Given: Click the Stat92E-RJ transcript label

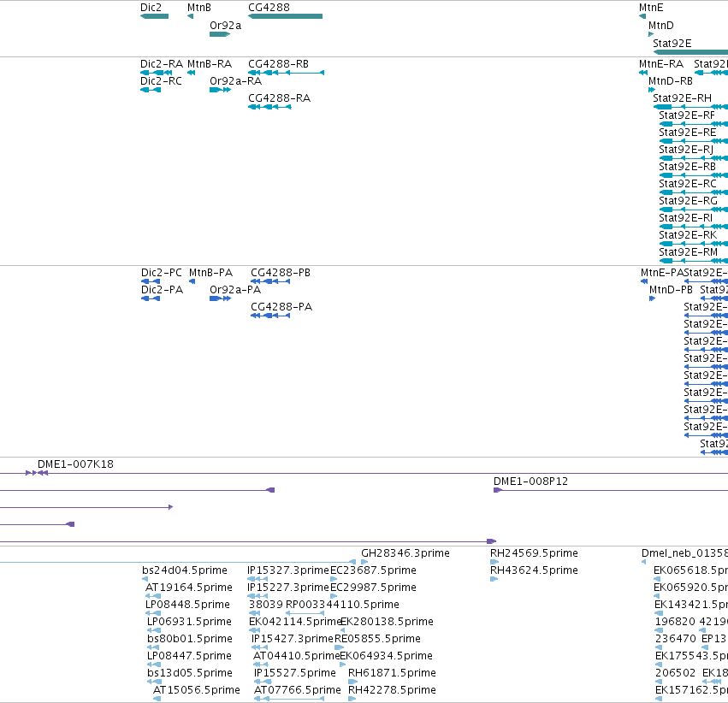Looking at the screenshot, I should (686, 150).
